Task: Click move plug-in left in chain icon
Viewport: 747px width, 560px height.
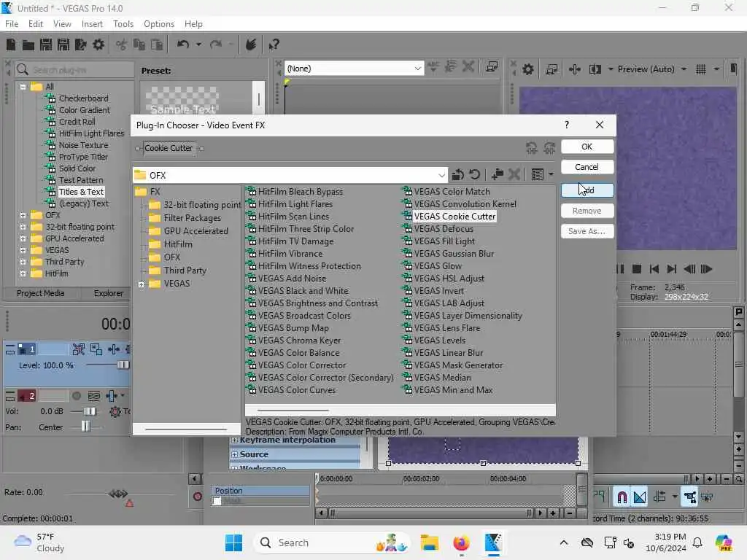Action: tap(532, 148)
